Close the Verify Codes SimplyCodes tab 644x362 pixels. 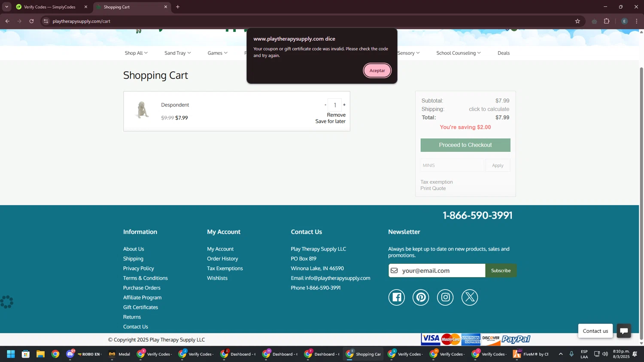point(85,7)
